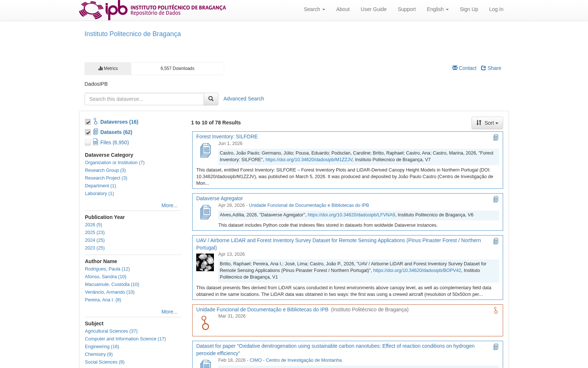Viewport: 588px width, 368px height.
Task: Filter by Organization or Institution (7)
Action: pyautogui.click(x=115, y=163)
